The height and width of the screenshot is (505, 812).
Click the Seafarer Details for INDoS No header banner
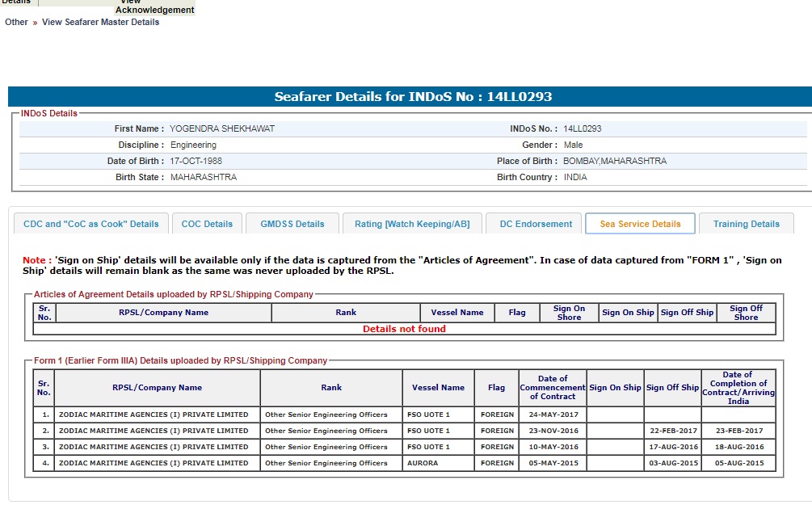tap(413, 97)
